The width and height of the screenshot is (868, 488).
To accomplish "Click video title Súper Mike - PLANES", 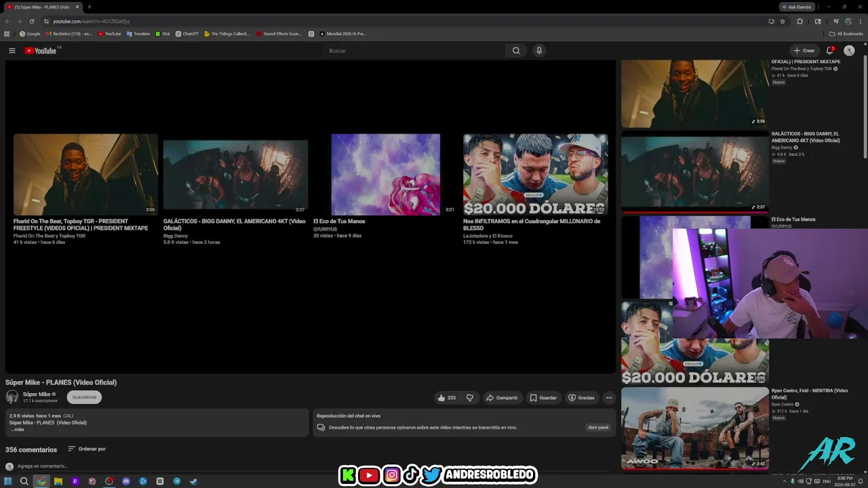I will pyautogui.click(x=61, y=382).
